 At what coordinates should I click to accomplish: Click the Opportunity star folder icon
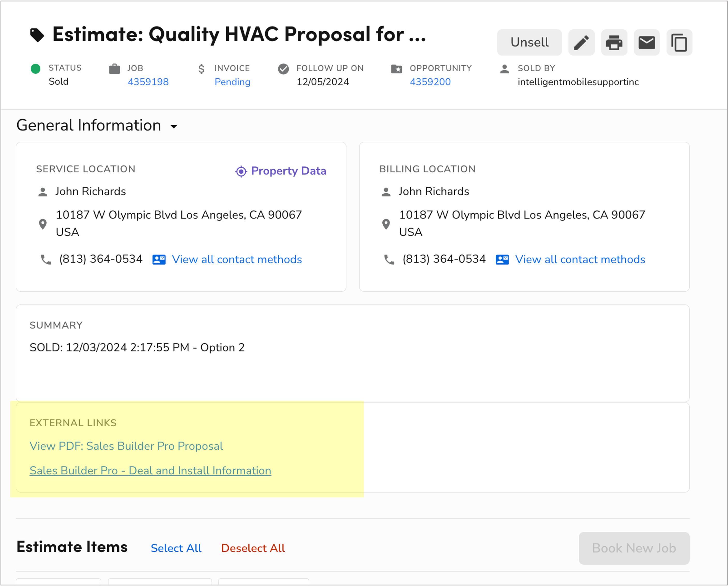coord(396,69)
